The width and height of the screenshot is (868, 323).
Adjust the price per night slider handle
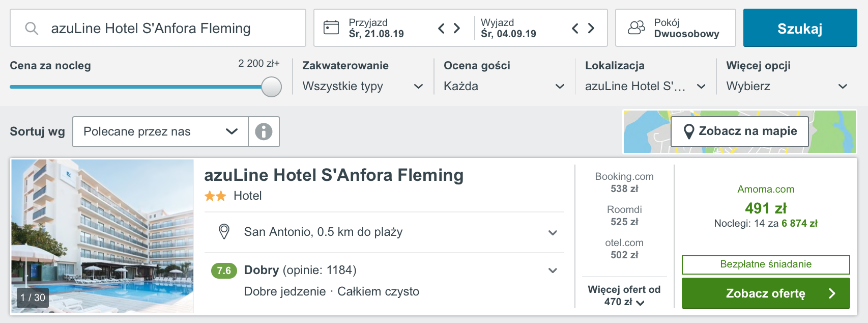coord(271,87)
